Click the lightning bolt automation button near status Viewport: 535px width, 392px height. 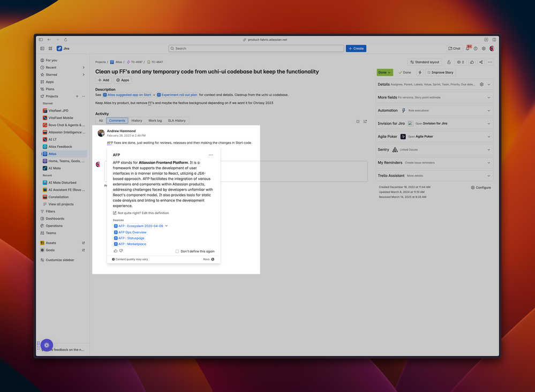420,72
